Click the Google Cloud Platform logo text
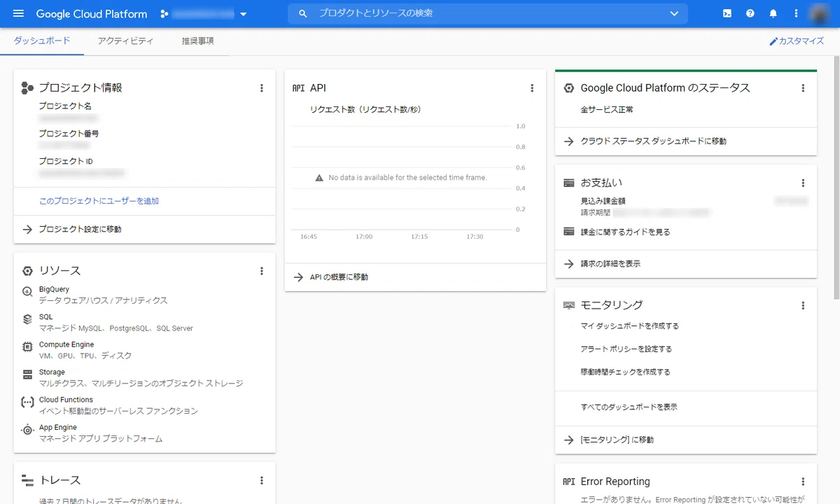840x504 pixels. coord(92,14)
